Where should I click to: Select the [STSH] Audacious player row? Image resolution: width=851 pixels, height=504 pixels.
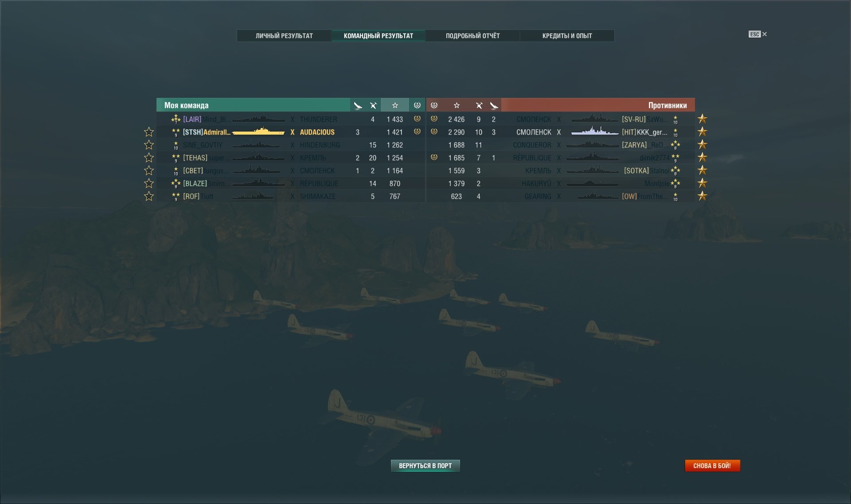click(290, 132)
